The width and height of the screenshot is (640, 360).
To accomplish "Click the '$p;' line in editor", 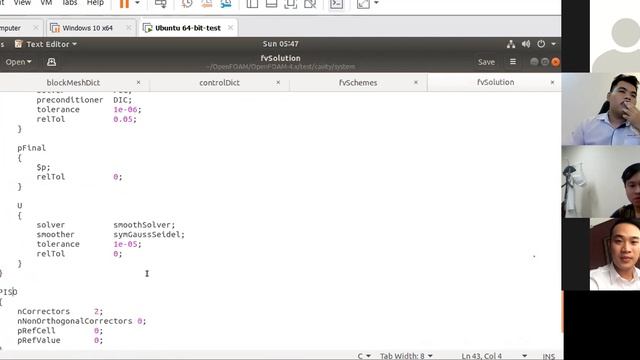I will 43,167.
